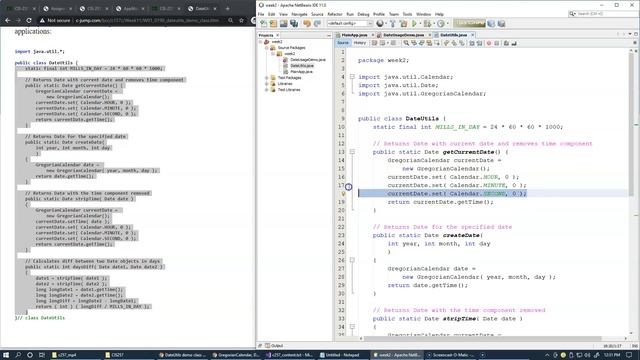Switch to the History view button
Screen dimensions: 640x360
360,43
